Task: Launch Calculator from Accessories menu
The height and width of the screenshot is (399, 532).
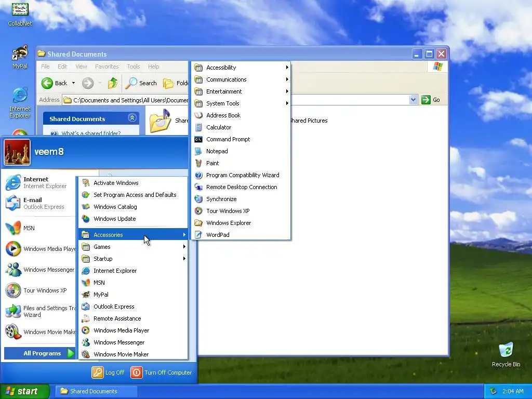Action: pyautogui.click(x=241, y=127)
